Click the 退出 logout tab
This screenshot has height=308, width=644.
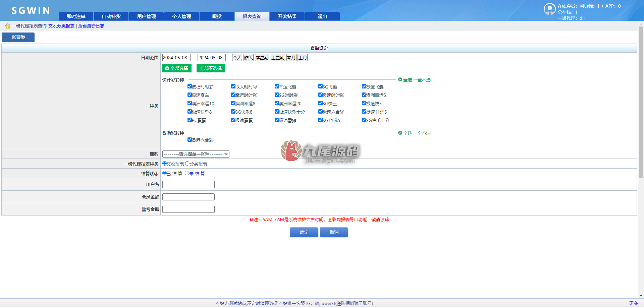[x=322, y=16]
